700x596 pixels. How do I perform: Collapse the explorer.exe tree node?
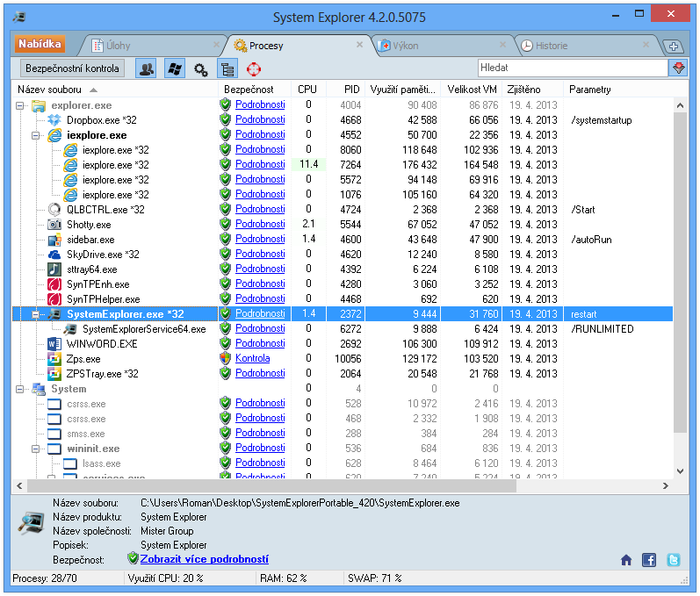(19, 105)
